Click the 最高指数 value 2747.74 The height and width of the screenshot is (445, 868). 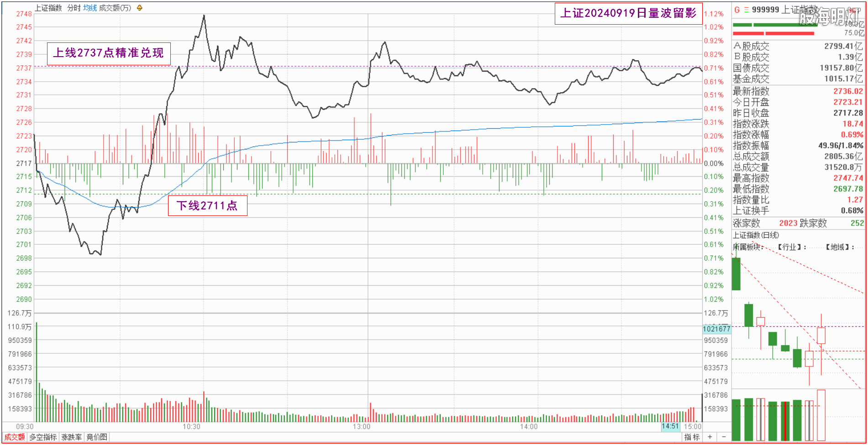[848, 178]
